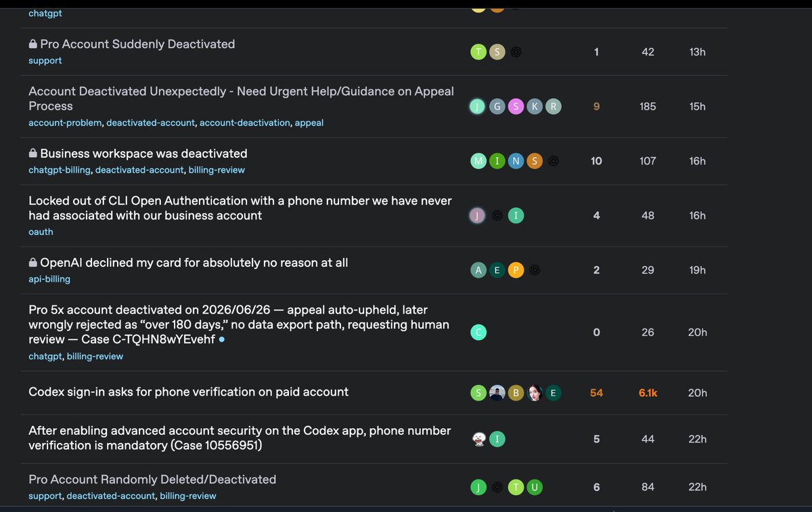Click 15h activity on Account Deactivated Unexpectedly topic
This screenshot has height=512, width=812.
pyautogui.click(x=698, y=106)
